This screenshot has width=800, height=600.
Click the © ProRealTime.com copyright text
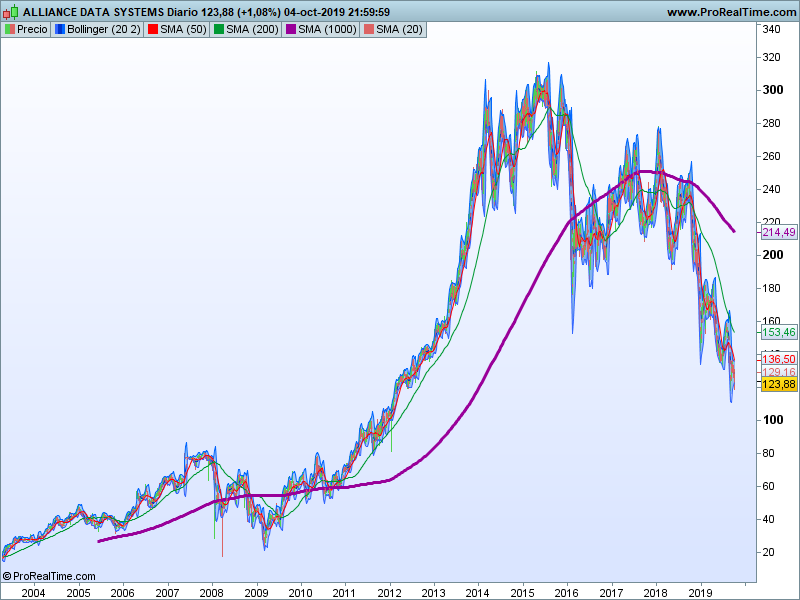[x=49, y=576]
